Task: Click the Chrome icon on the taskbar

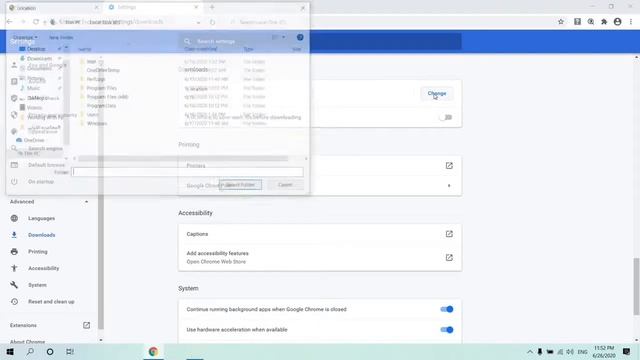Action: [x=153, y=351]
